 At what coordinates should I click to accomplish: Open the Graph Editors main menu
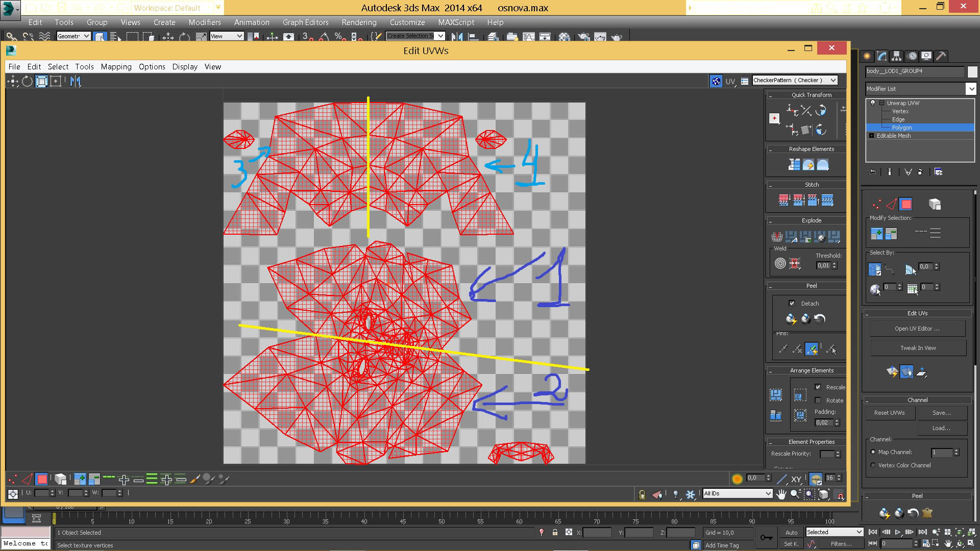(305, 22)
